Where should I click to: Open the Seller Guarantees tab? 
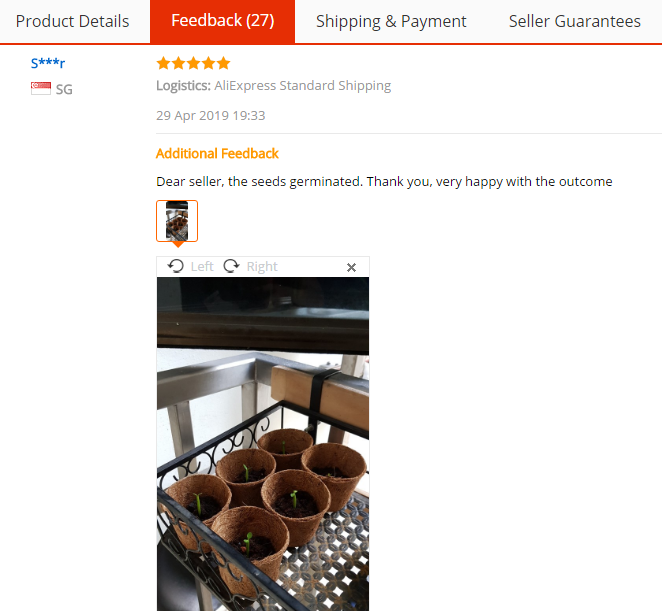pyautogui.click(x=574, y=21)
